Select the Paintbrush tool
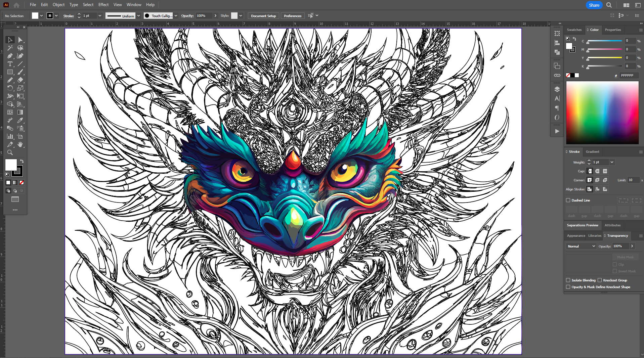The image size is (644, 358). 20,72
